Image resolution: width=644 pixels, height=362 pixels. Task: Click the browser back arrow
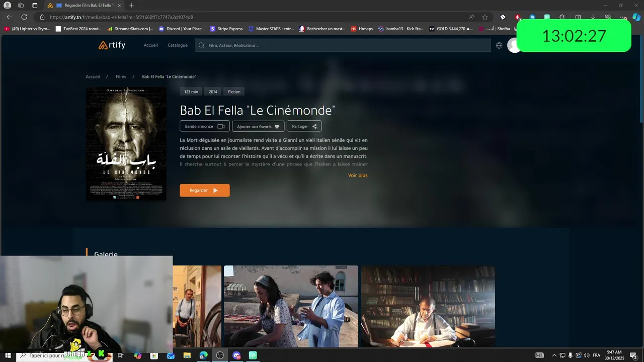point(9,17)
